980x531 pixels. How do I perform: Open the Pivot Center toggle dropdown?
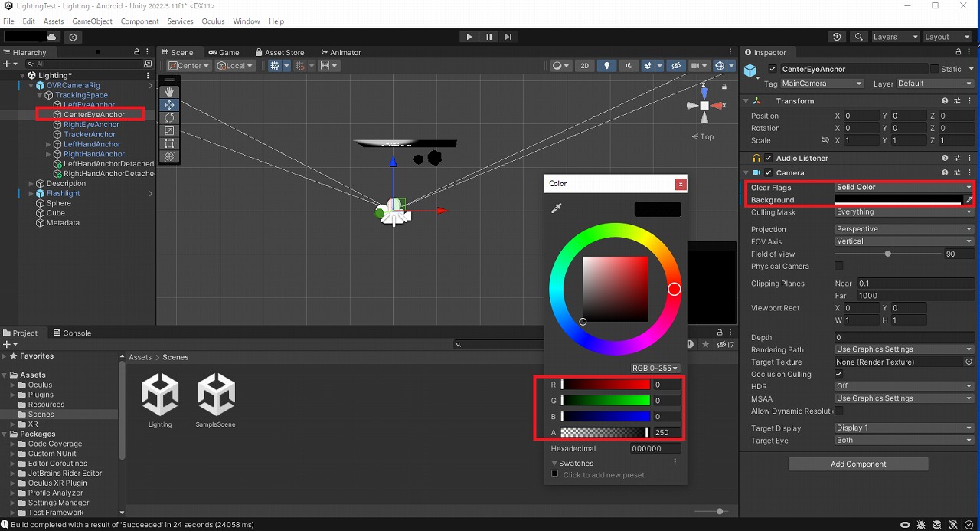[x=190, y=66]
